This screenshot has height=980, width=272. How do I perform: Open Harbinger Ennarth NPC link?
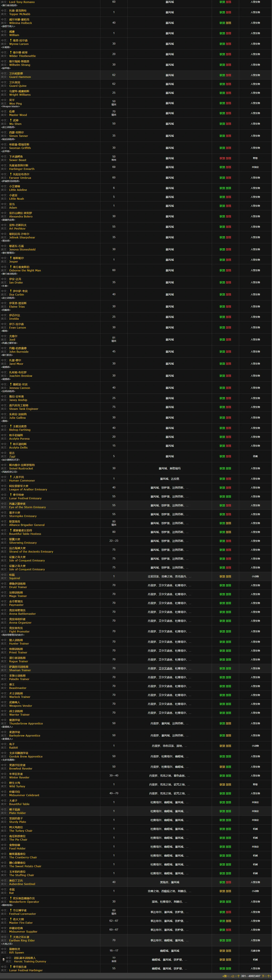[x=22, y=169]
